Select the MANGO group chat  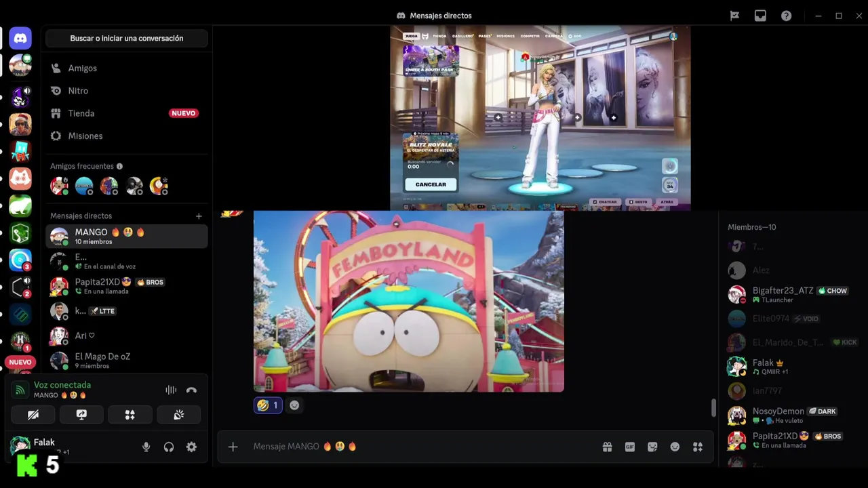click(x=127, y=237)
